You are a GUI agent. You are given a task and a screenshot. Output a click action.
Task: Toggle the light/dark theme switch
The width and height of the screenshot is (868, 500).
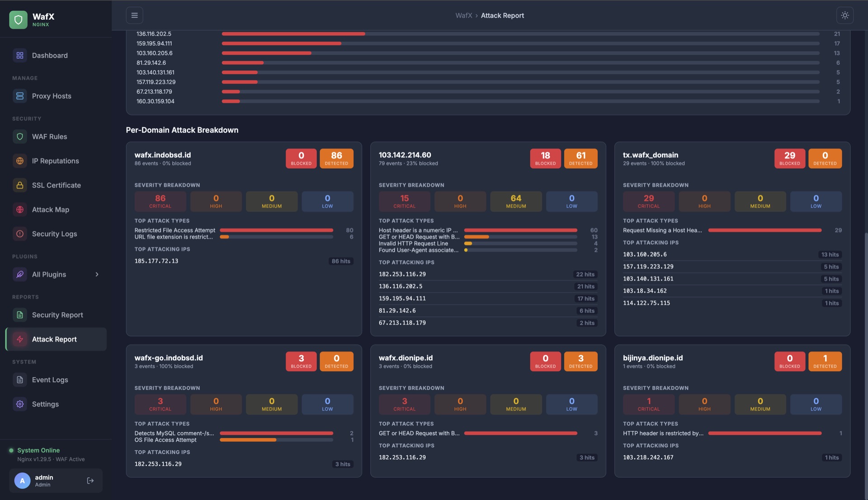click(845, 15)
